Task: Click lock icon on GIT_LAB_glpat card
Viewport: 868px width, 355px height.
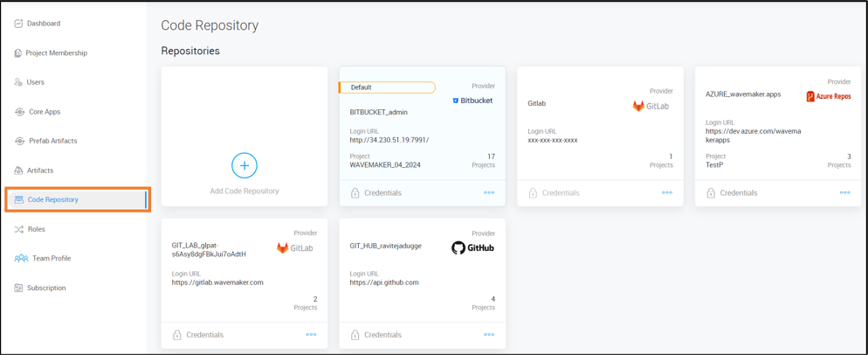Action: tap(177, 335)
